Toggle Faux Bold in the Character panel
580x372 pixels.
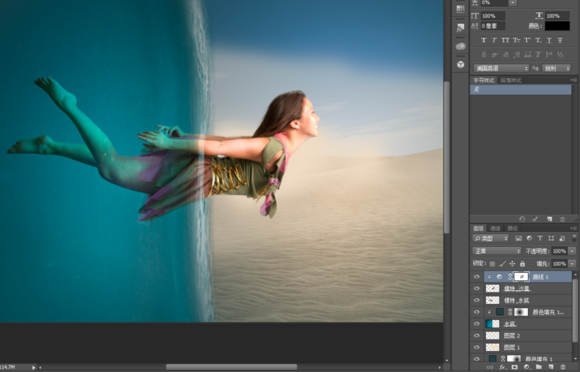[483, 40]
